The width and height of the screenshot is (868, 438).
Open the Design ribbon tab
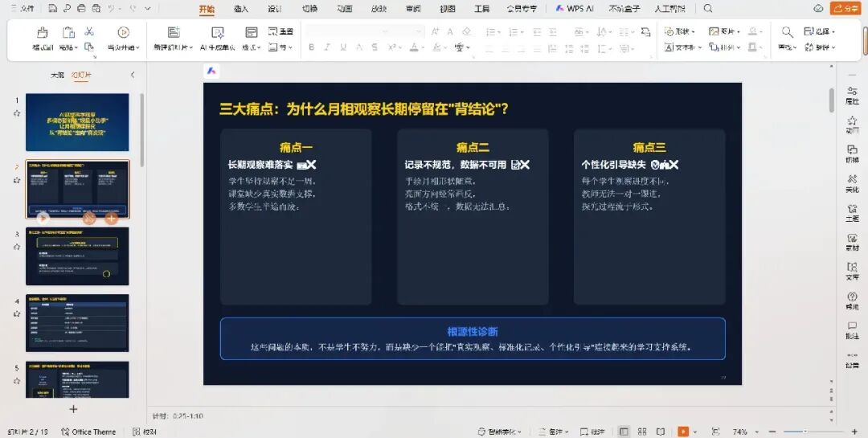275,9
